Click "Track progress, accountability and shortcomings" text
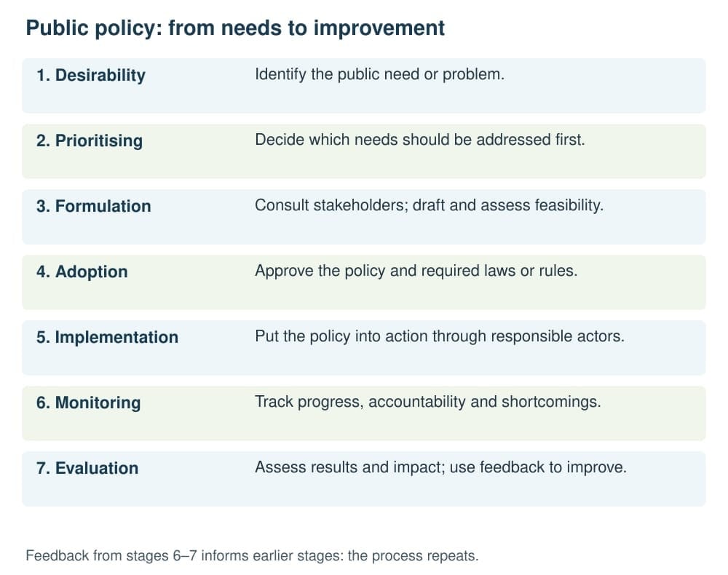Screen dimensions: 728x575 [427, 402]
